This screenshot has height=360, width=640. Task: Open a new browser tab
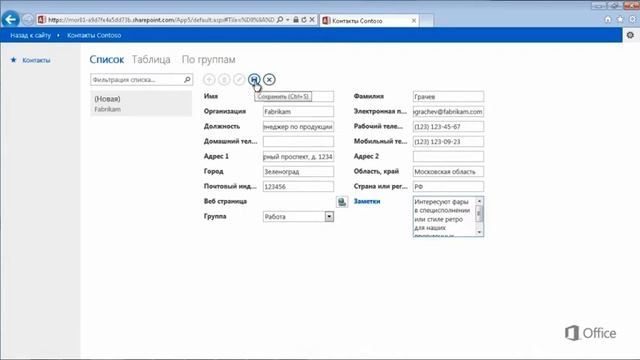(427, 20)
